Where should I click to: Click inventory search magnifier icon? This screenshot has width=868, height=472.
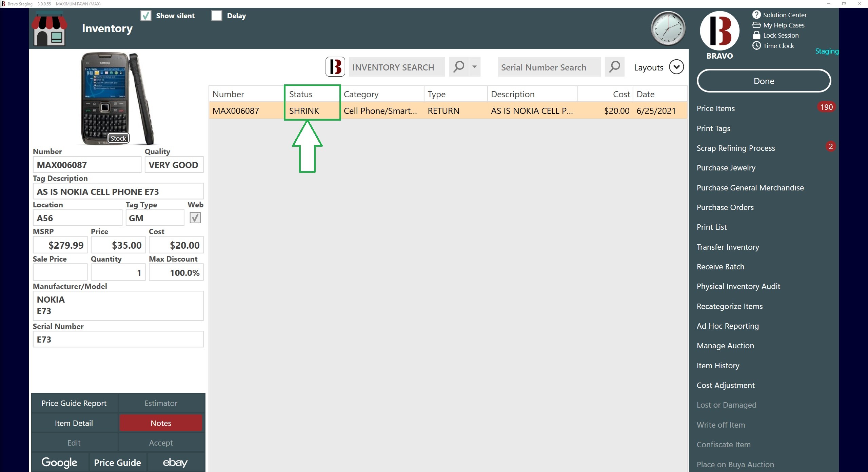coord(459,67)
